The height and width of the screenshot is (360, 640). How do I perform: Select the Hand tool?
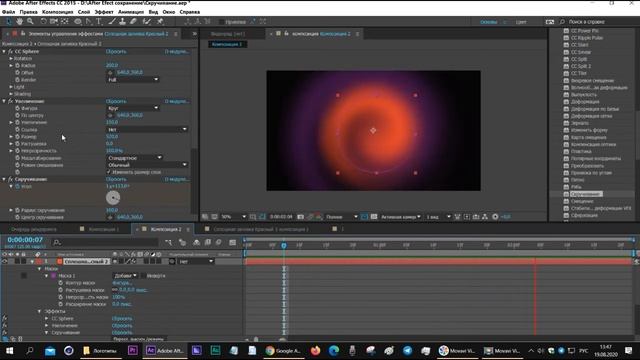[20, 21]
